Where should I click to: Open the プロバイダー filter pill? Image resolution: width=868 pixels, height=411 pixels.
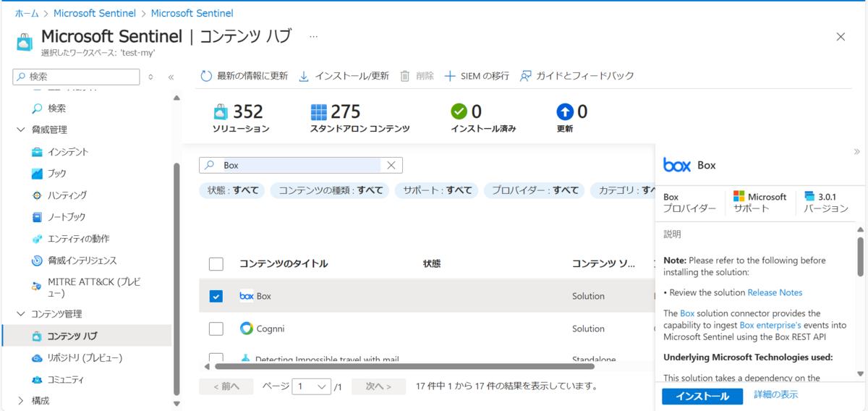[x=535, y=190]
